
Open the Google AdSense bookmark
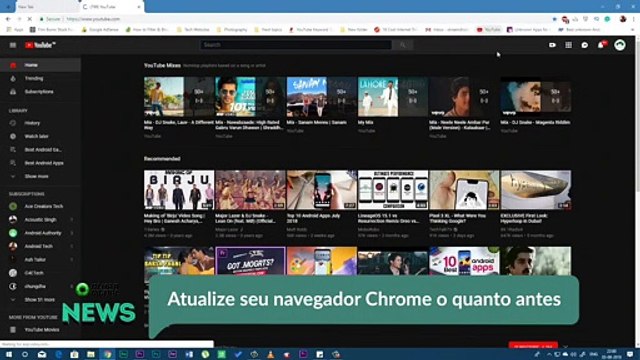(x=100, y=30)
